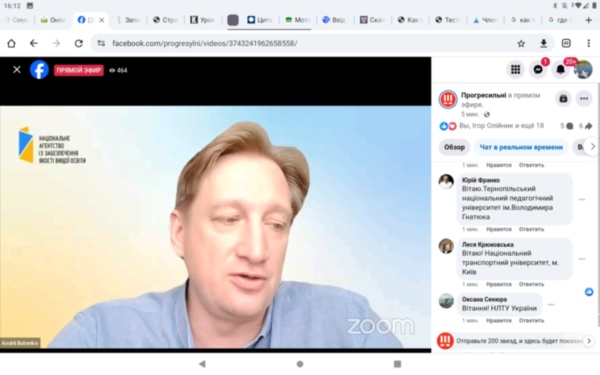This screenshot has height=375, width=600.
Task: Open the shares count icon
Action: click(x=585, y=126)
